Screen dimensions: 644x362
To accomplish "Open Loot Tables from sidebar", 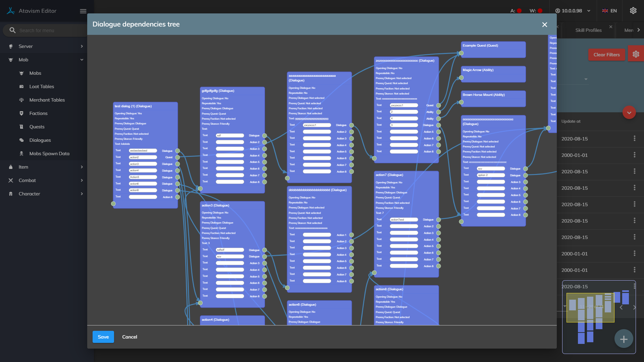I will point(42,86).
